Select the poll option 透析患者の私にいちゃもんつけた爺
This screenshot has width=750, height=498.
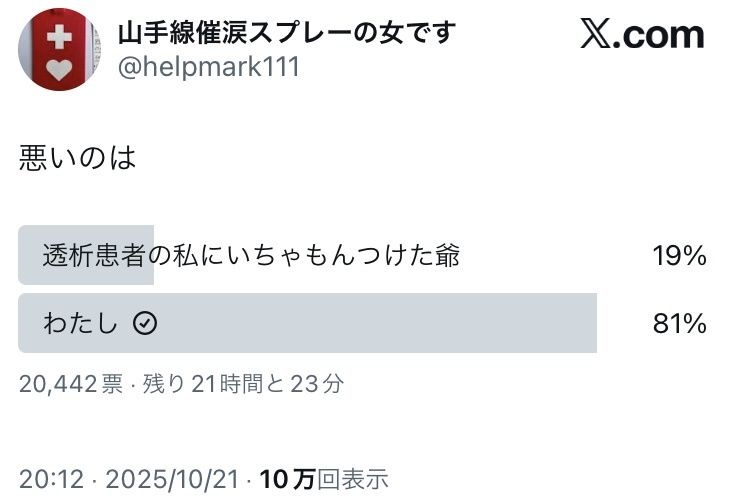pyautogui.click(x=251, y=256)
